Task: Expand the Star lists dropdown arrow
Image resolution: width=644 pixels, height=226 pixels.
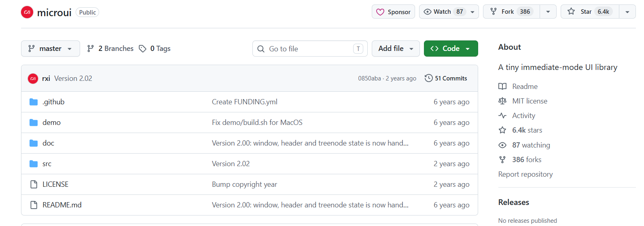Action: click(x=627, y=12)
